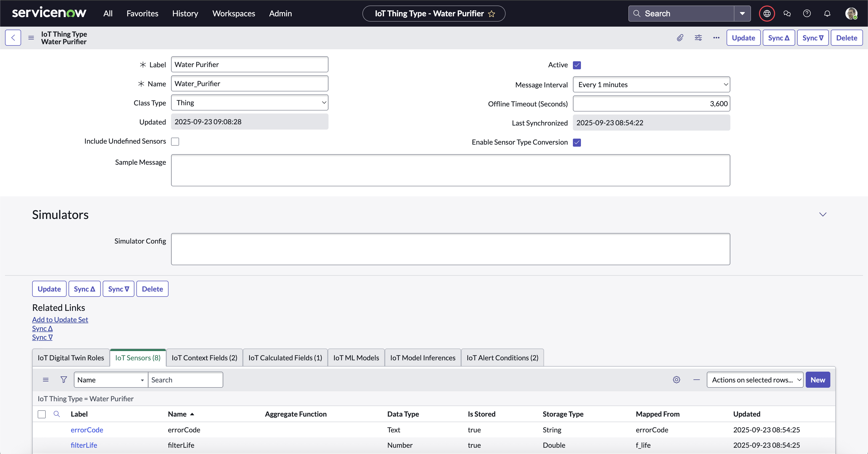This screenshot has width=868, height=454.
Task: Open the global search options dropdown arrow
Action: click(x=742, y=14)
